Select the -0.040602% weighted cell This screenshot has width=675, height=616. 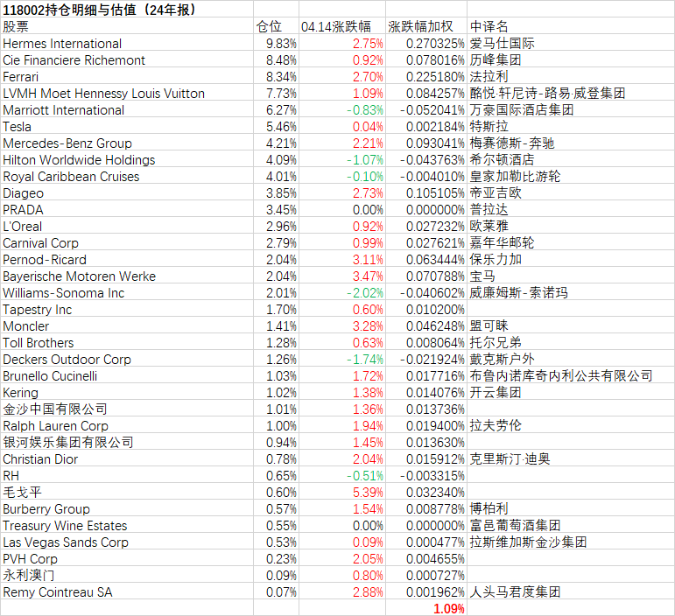pos(426,292)
